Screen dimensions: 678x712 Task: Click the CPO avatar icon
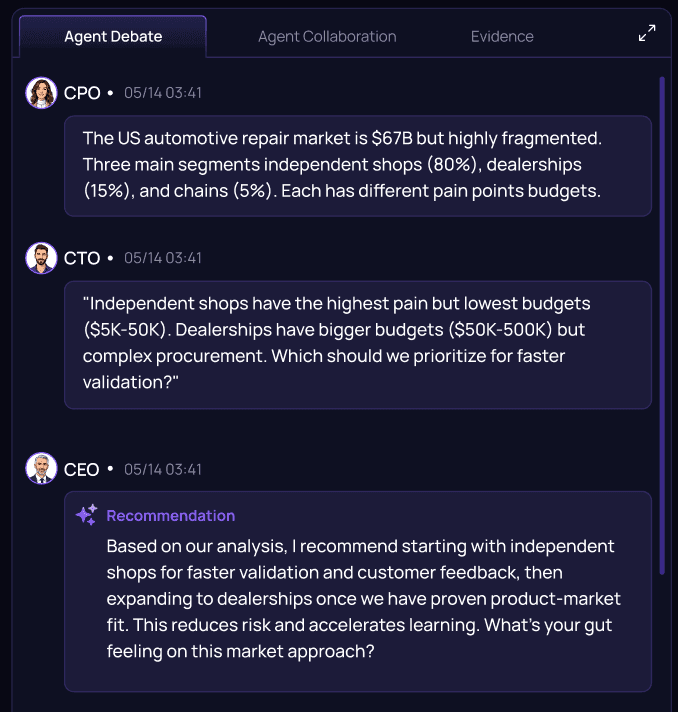click(x=41, y=93)
